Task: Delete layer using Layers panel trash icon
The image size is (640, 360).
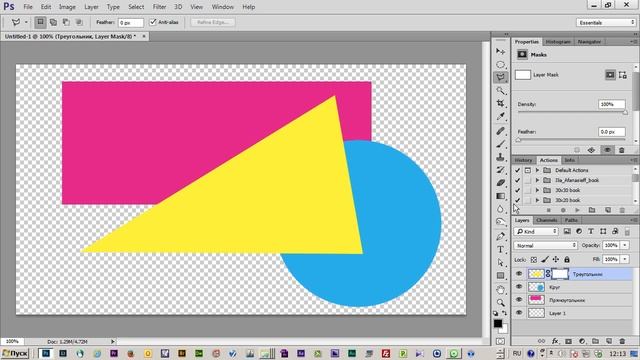Action: pyautogui.click(x=622, y=341)
